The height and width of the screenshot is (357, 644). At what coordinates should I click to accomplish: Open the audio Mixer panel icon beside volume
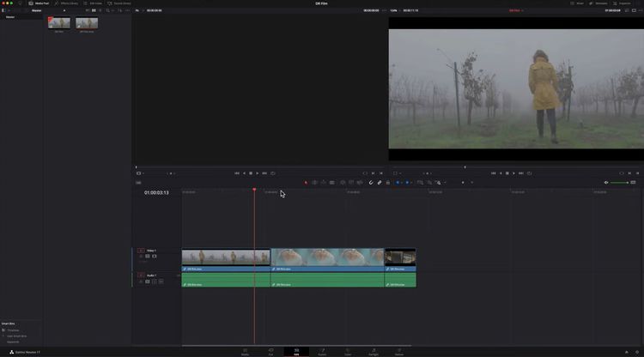point(634,183)
